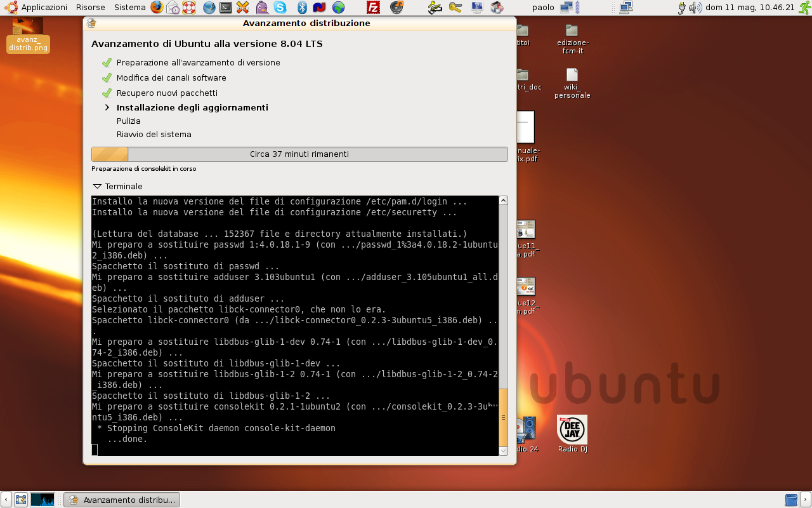The width and height of the screenshot is (812, 508).
Task: Launch Firefox from the top panel
Action: coord(157,8)
